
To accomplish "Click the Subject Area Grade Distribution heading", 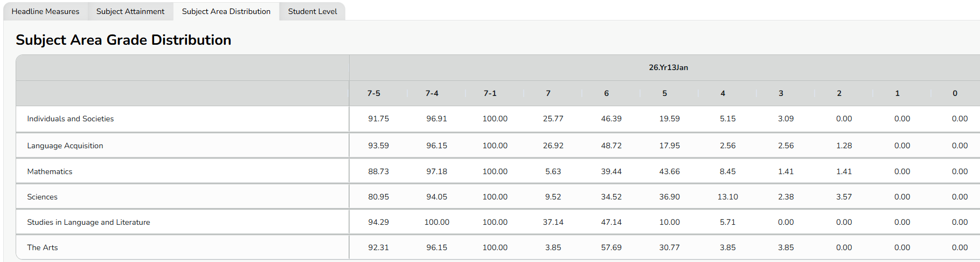I will click(x=123, y=40).
